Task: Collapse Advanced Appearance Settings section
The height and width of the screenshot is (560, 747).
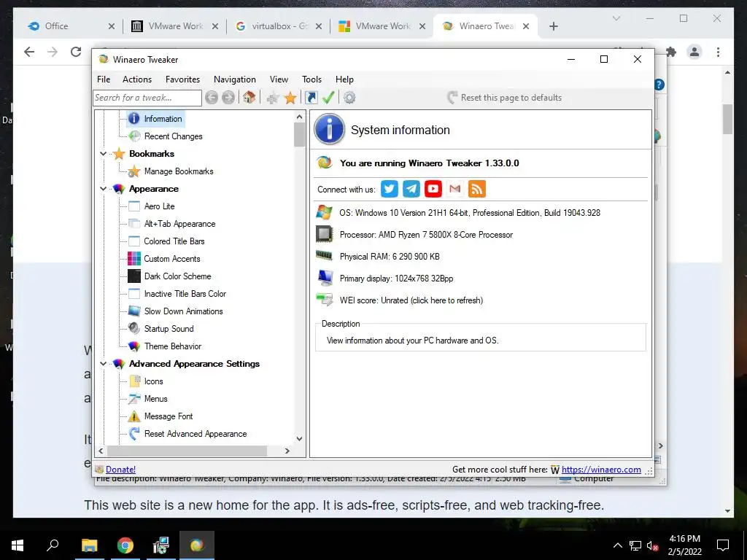Action: [x=103, y=364]
